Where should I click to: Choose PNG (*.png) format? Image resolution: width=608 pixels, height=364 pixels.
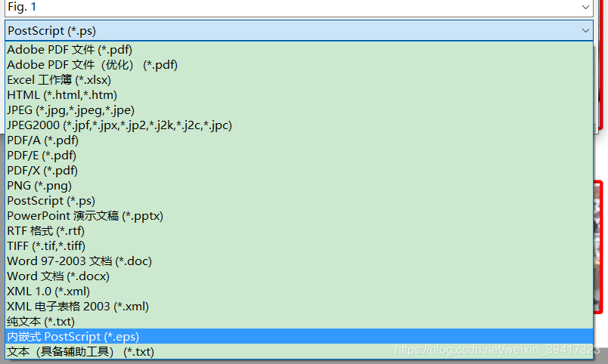point(299,186)
